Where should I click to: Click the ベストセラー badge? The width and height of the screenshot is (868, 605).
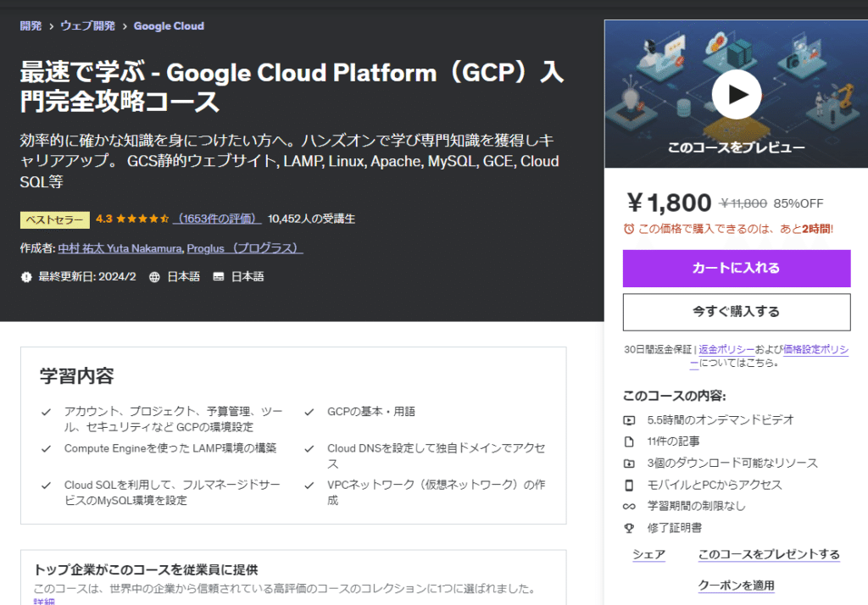pos(53,219)
